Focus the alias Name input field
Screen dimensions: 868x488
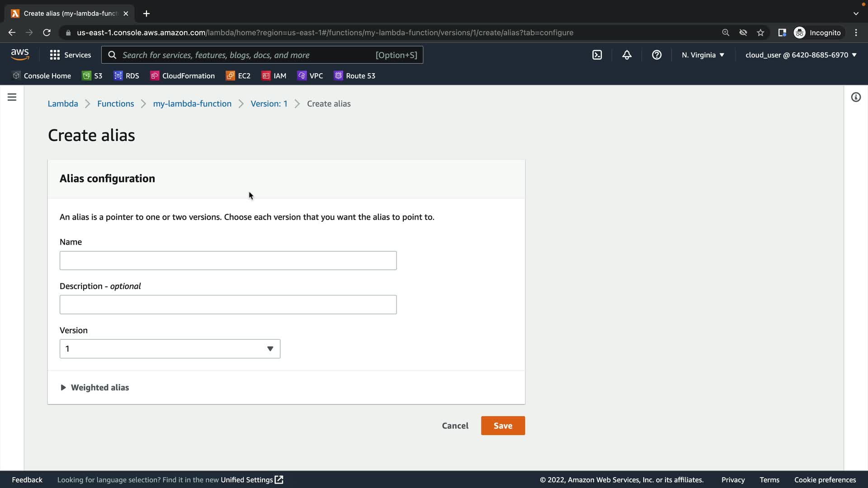pos(228,260)
